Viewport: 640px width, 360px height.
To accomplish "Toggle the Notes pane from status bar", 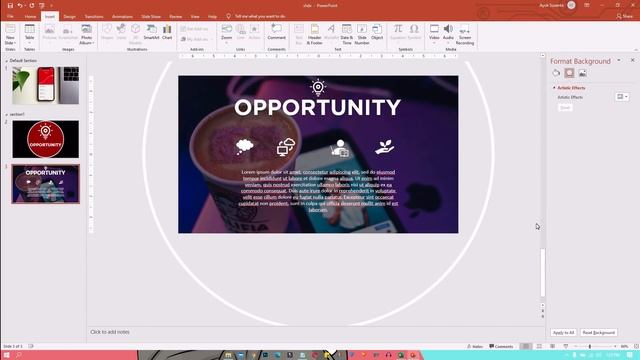I will [x=475, y=347].
